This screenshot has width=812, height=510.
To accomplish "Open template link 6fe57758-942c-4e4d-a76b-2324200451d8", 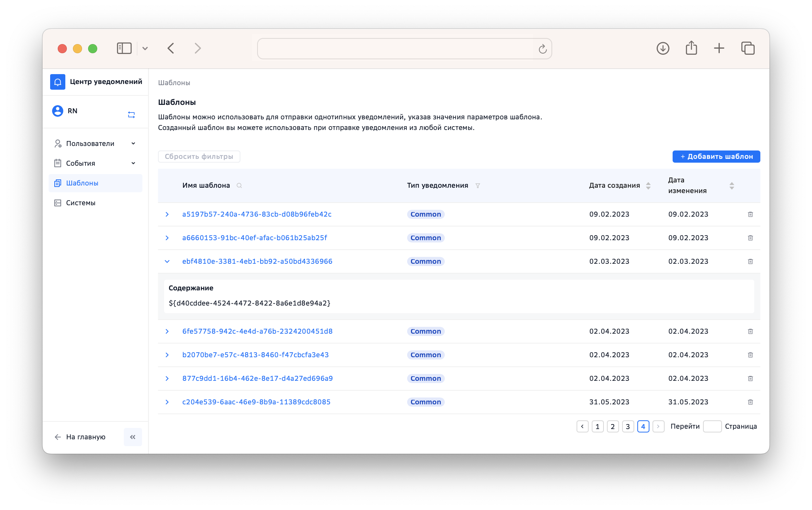I will [x=257, y=331].
